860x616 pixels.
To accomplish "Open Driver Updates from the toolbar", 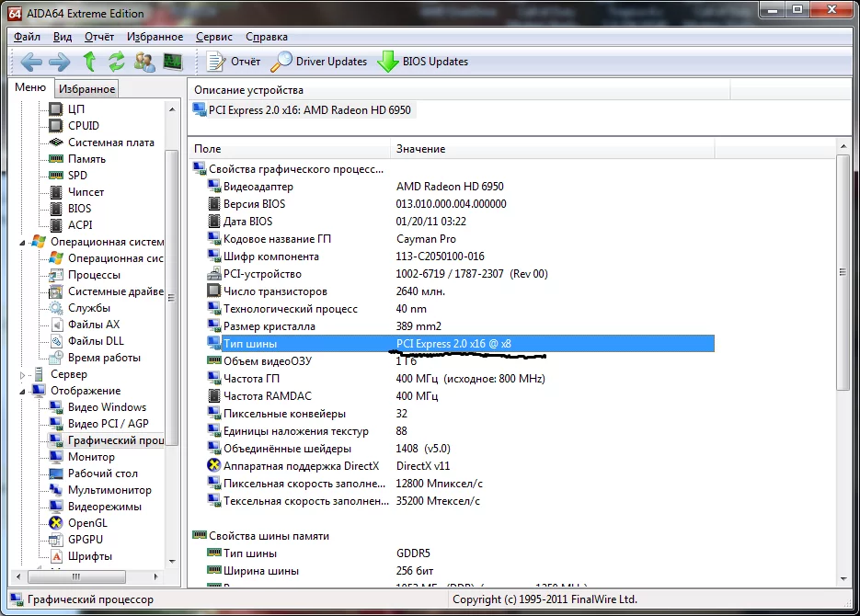I will coord(319,62).
